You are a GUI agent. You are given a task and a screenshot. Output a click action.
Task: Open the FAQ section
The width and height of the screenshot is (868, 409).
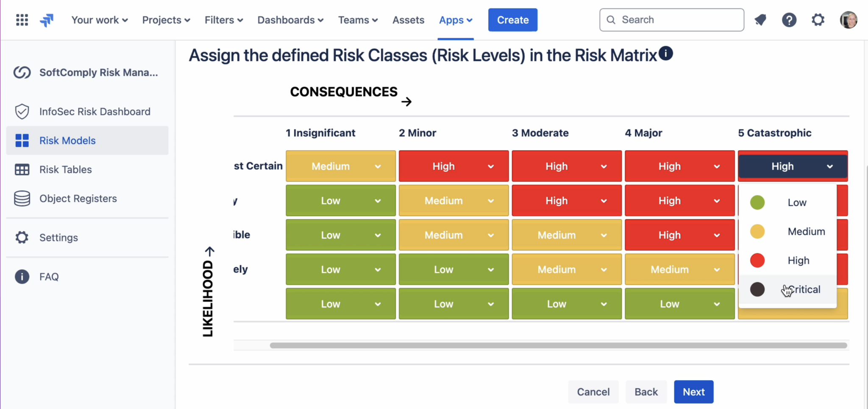[x=49, y=276]
